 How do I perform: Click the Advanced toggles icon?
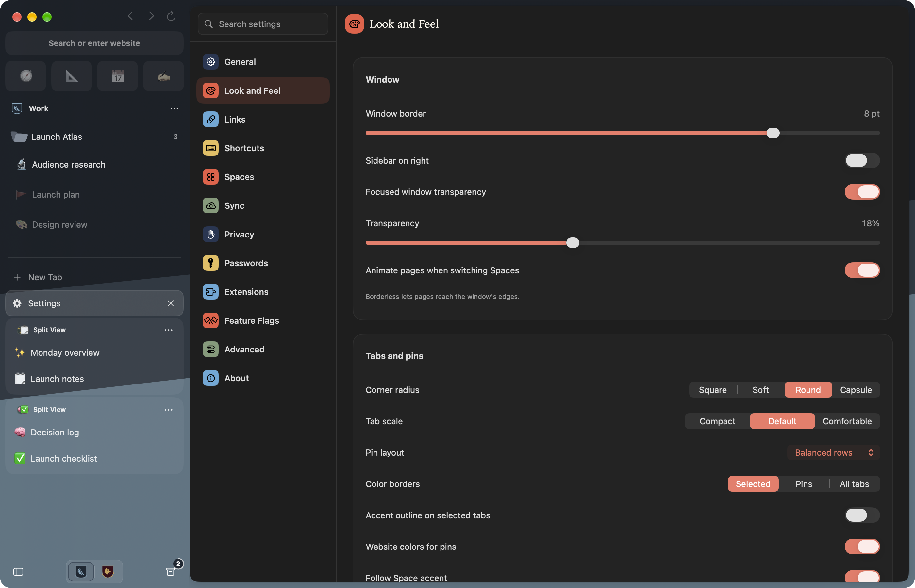click(211, 349)
